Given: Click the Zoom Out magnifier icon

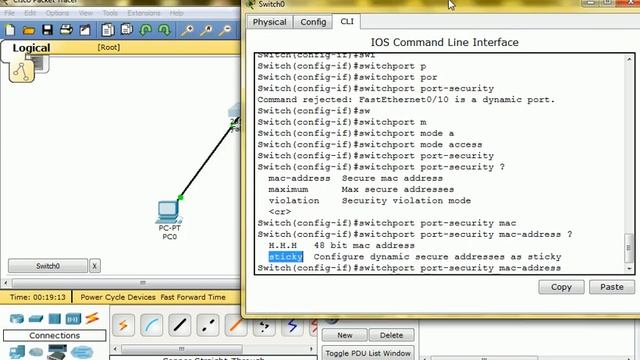Looking at the screenshot, I should [x=225, y=30].
